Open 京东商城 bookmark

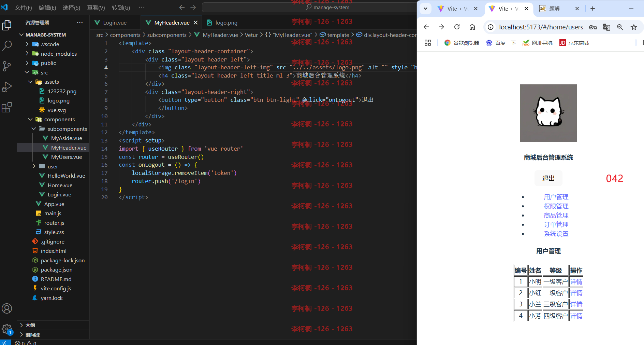point(574,43)
